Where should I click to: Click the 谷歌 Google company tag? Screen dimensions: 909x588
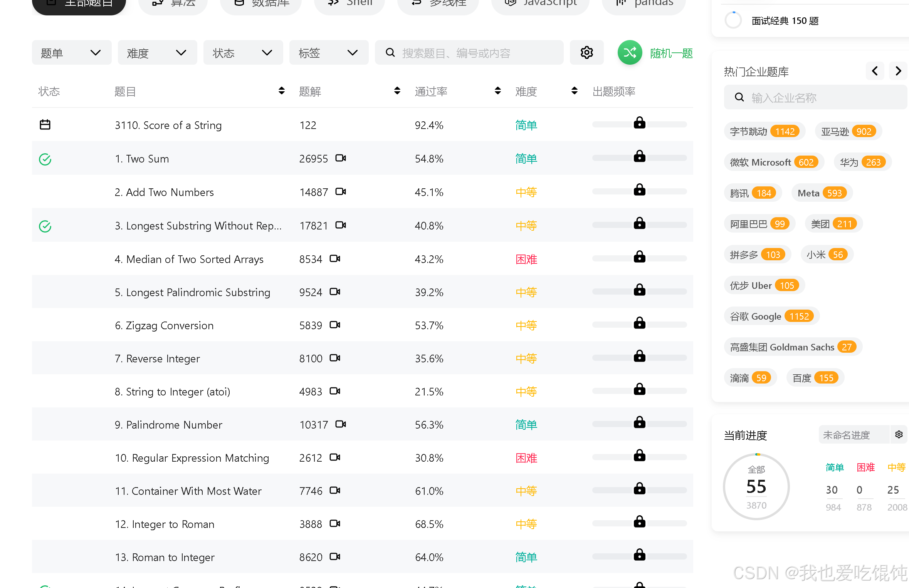click(x=771, y=316)
